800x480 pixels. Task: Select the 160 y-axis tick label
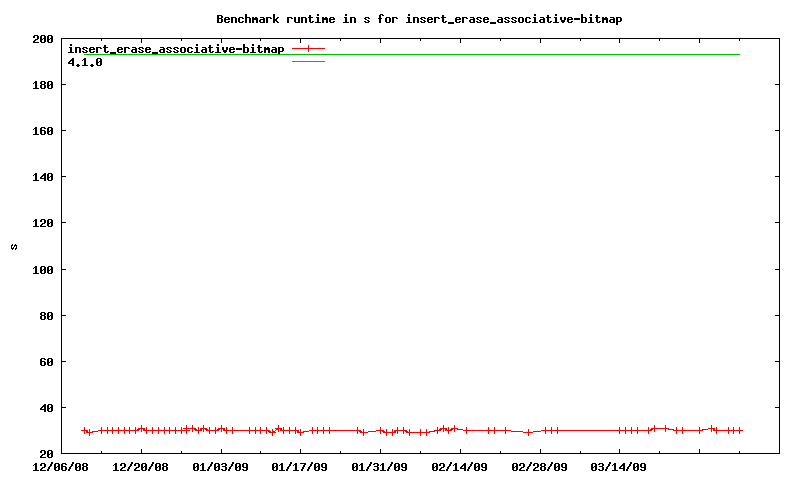(43, 131)
